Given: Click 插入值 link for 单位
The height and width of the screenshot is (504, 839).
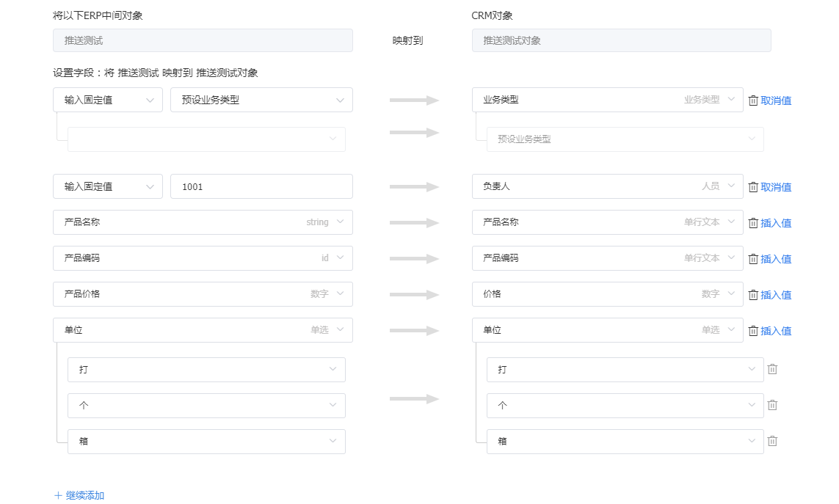Looking at the screenshot, I should click(x=776, y=331).
